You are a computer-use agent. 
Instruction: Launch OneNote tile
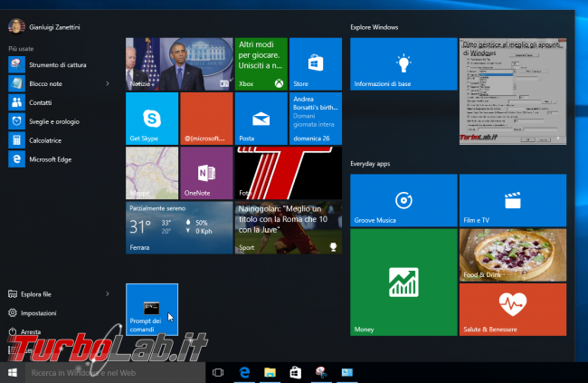(206, 173)
